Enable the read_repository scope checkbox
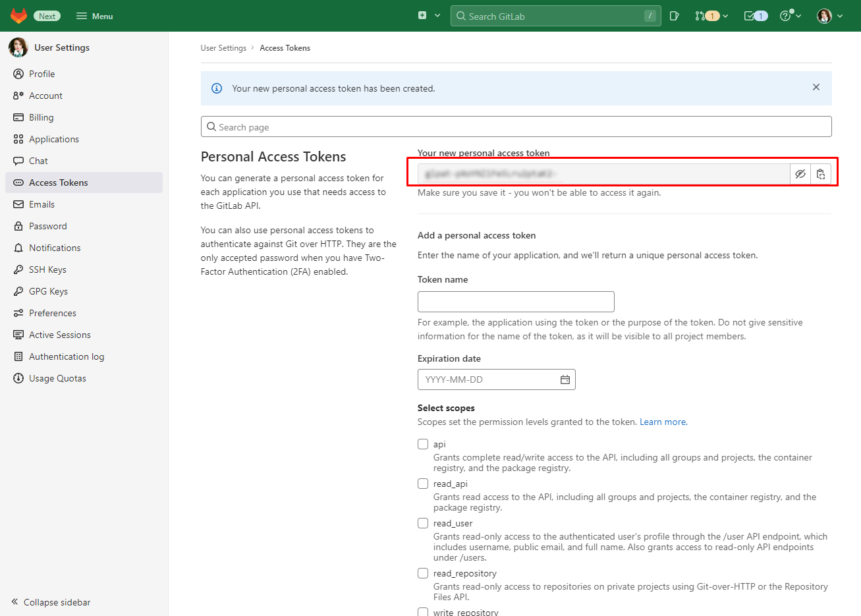Image resolution: width=861 pixels, height=616 pixels. point(423,573)
